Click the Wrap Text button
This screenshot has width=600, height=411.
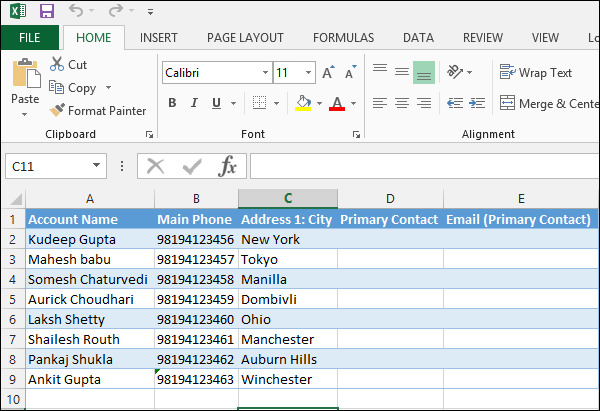pyautogui.click(x=536, y=72)
